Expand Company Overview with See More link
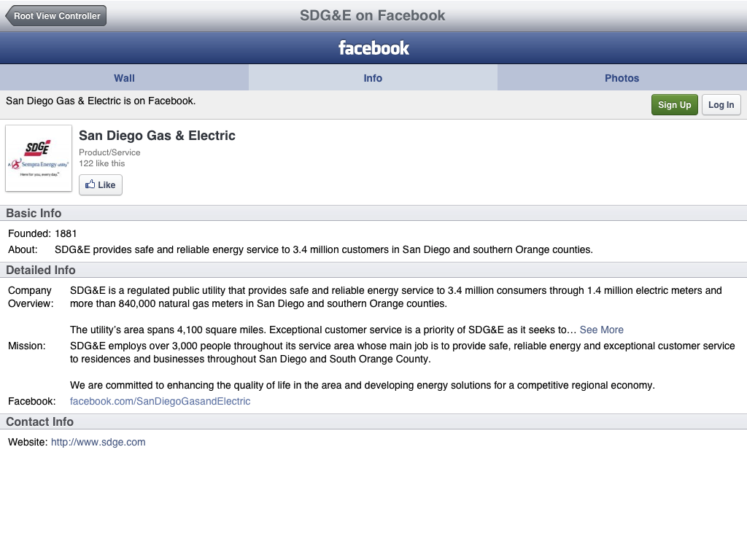This screenshot has height=560, width=747. [601, 330]
